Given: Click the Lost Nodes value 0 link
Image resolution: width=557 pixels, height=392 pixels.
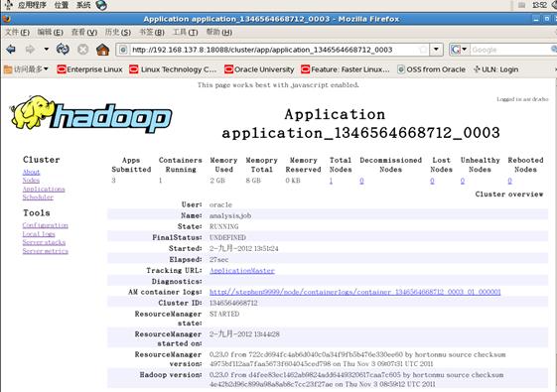Looking at the screenshot, I should (432, 181).
